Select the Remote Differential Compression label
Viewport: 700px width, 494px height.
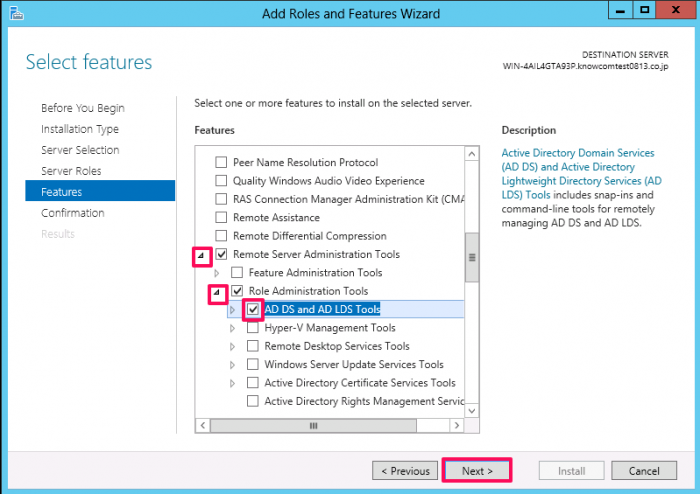pyautogui.click(x=310, y=236)
